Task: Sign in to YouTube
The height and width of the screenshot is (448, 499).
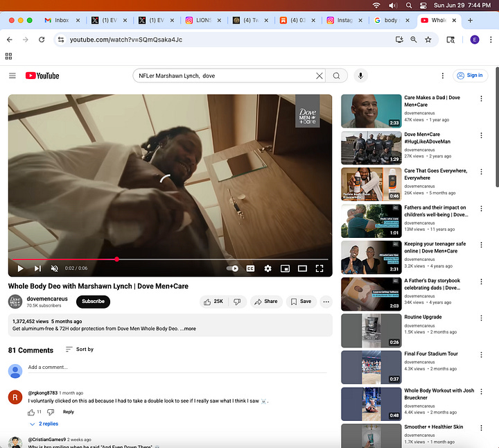Action: coord(470,76)
